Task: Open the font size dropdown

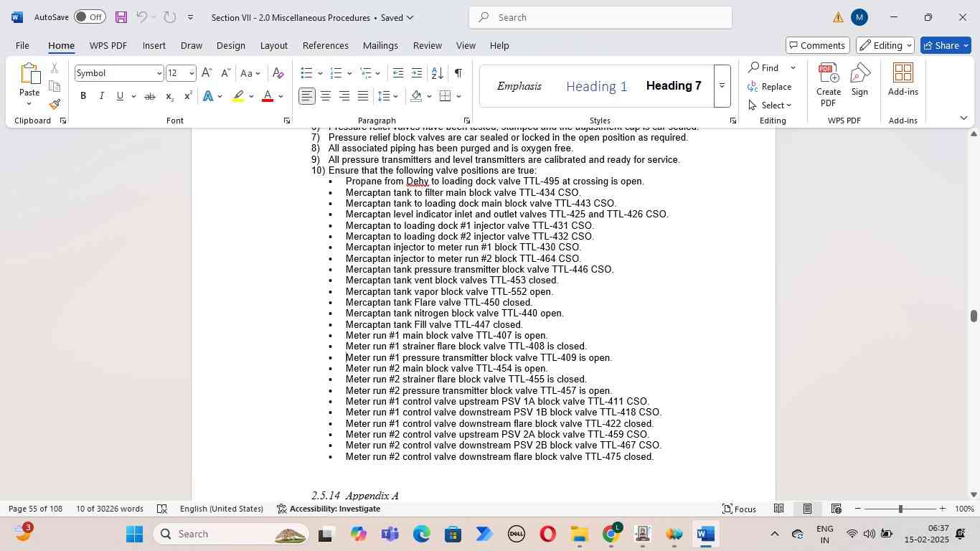Action: click(191, 73)
